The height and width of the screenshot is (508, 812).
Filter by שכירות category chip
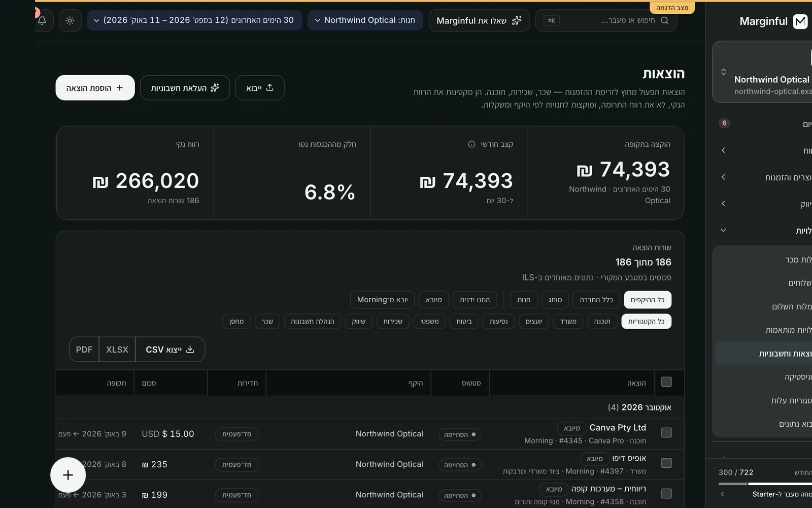tap(393, 322)
